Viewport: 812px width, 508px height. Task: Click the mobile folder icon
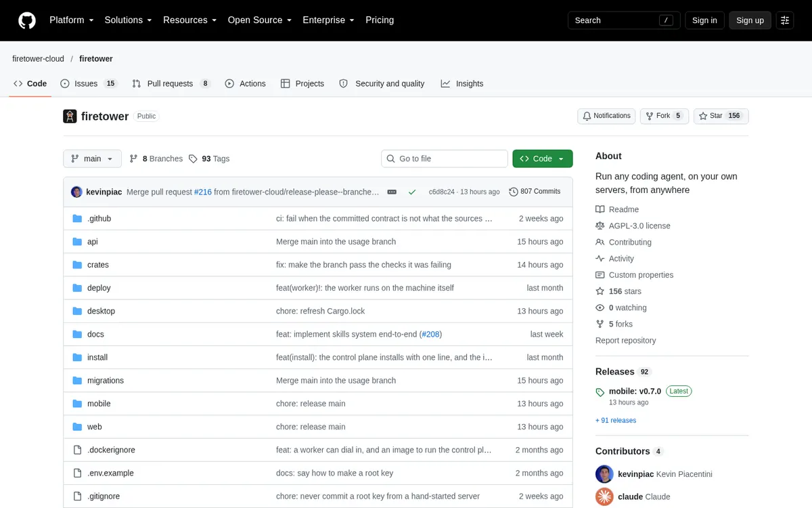tap(76, 404)
